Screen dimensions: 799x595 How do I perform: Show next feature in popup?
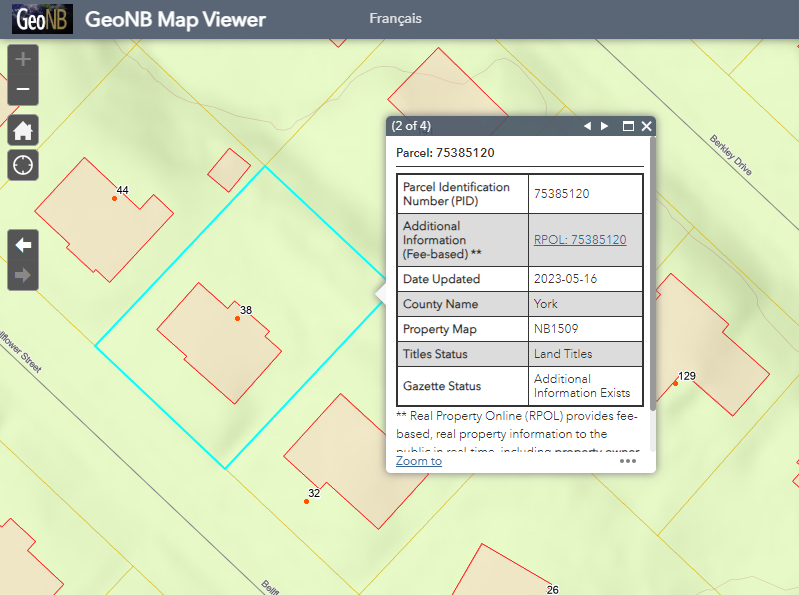[x=604, y=126]
